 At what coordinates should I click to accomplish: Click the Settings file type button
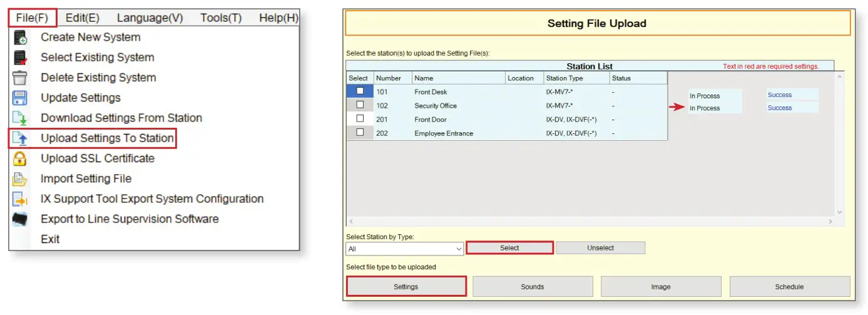[406, 287]
